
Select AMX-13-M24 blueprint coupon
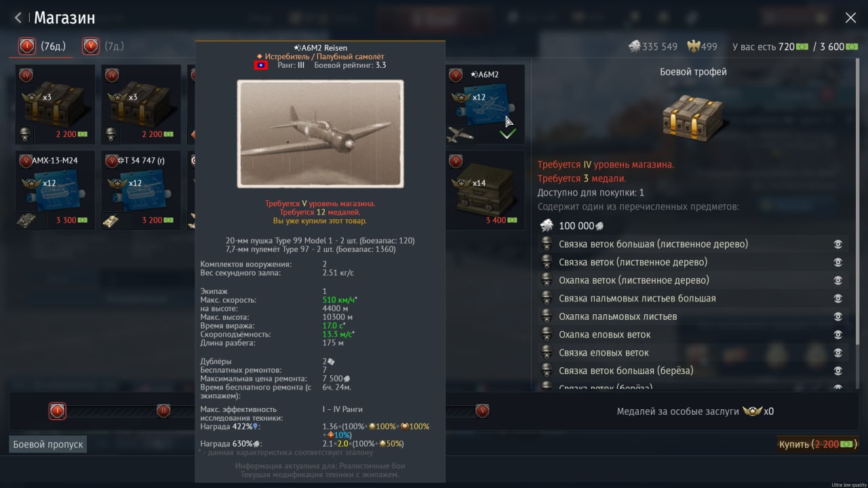point(55,190)
